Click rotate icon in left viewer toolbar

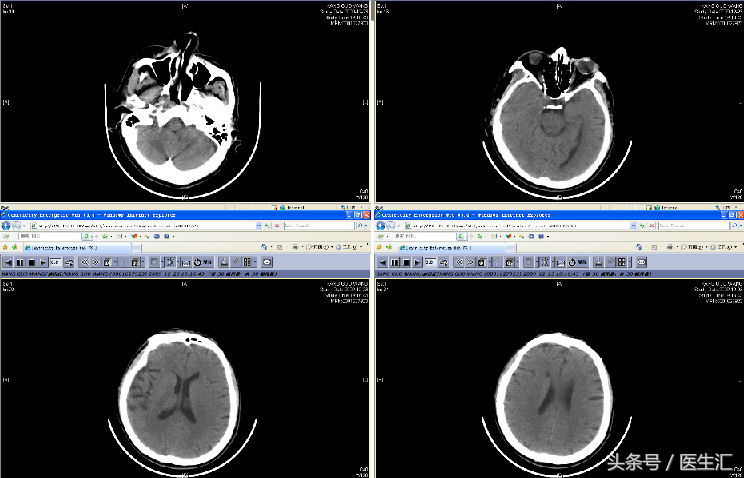(x=197, y=262)
